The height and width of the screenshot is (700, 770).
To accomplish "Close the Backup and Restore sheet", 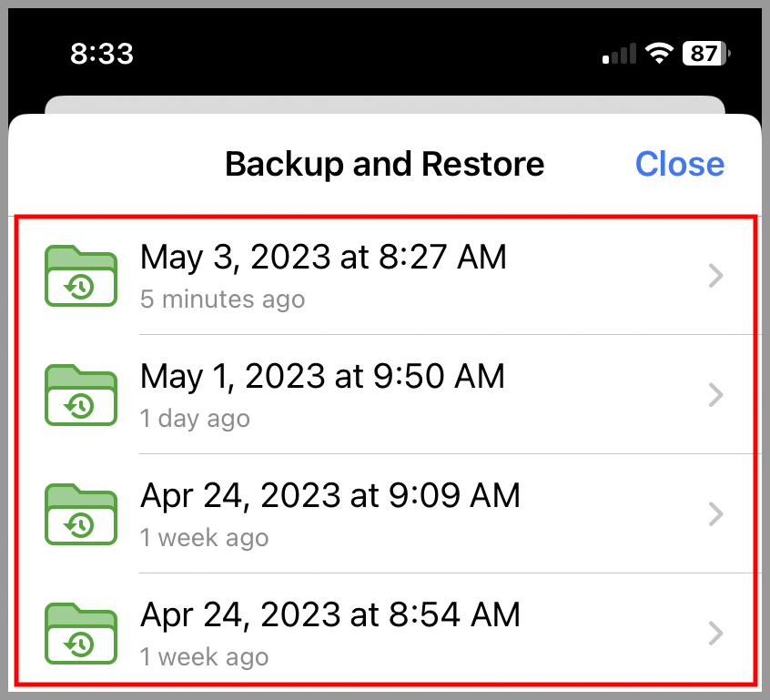I will 680,164.
